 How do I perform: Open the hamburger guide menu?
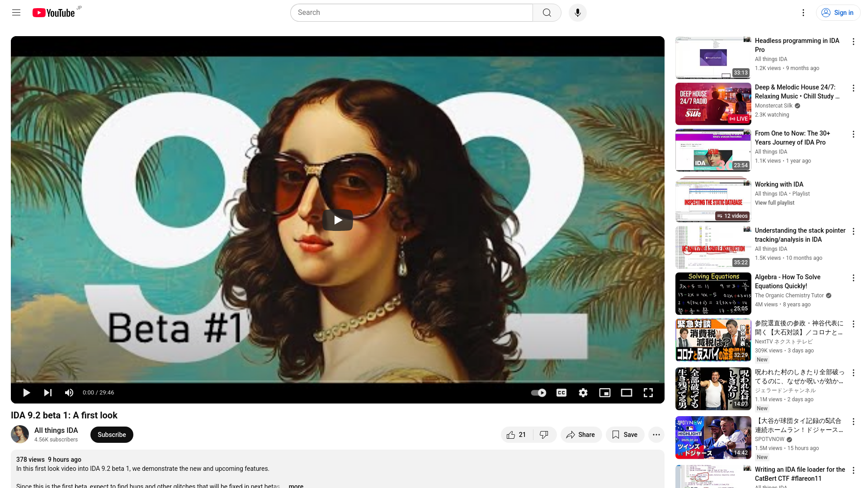16,13
